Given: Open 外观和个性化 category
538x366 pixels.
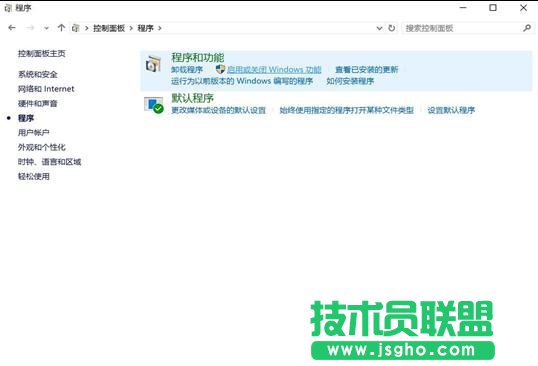Looking at the screenshot, I should click(42, 147).
